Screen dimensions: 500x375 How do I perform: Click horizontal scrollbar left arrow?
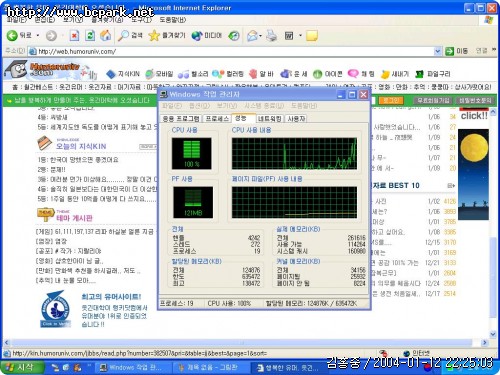click(x=6, y=342)
